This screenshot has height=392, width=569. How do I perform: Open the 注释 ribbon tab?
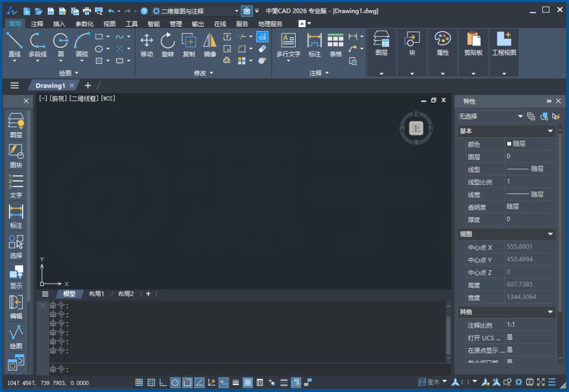point(37,23)
